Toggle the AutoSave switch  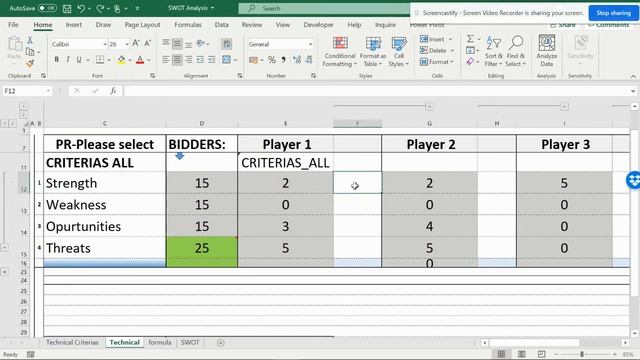[47, 8]
